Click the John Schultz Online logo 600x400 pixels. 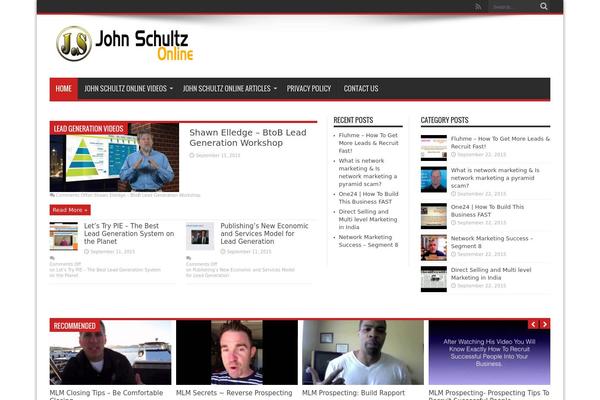pyautogui.click(x=125, y=44)
